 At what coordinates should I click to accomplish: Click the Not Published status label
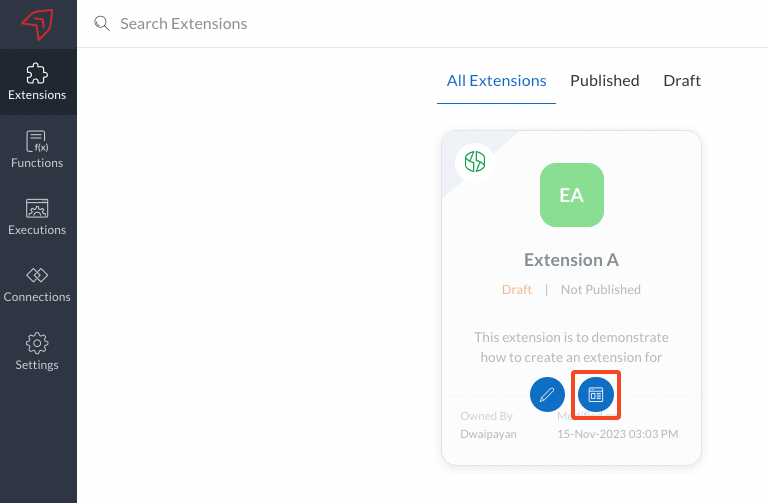600,290
